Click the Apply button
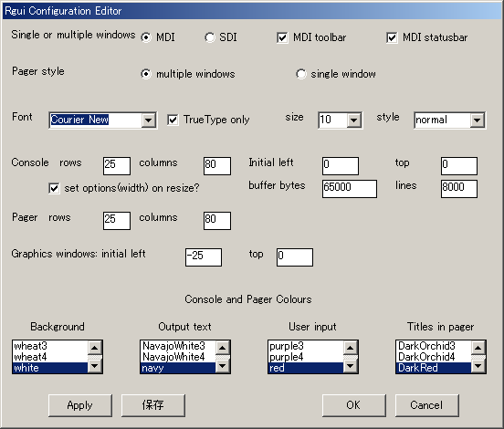Screen dimensions: 504x429 [x=80, y=405]
